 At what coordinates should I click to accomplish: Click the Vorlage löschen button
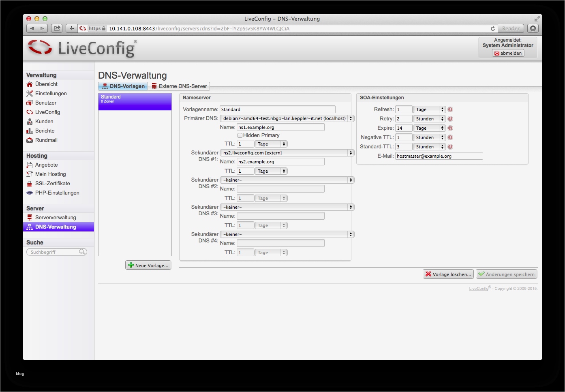(448, 274)
